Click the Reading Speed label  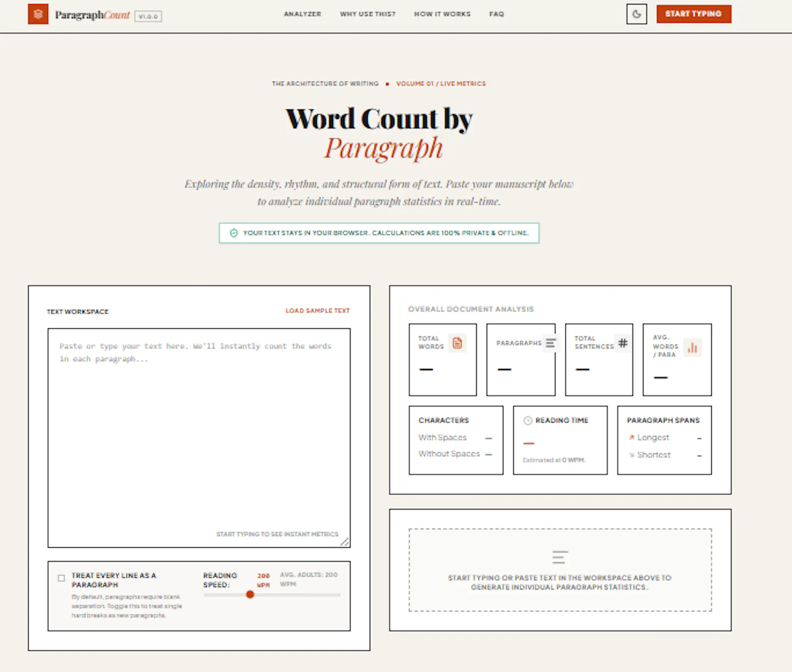[220, 580]
